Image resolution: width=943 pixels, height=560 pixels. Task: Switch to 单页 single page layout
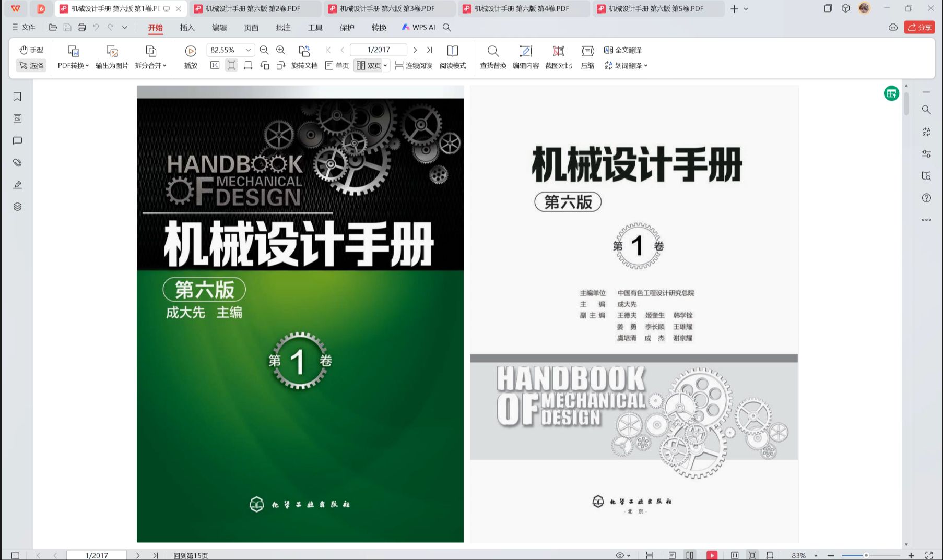[337, 65]
